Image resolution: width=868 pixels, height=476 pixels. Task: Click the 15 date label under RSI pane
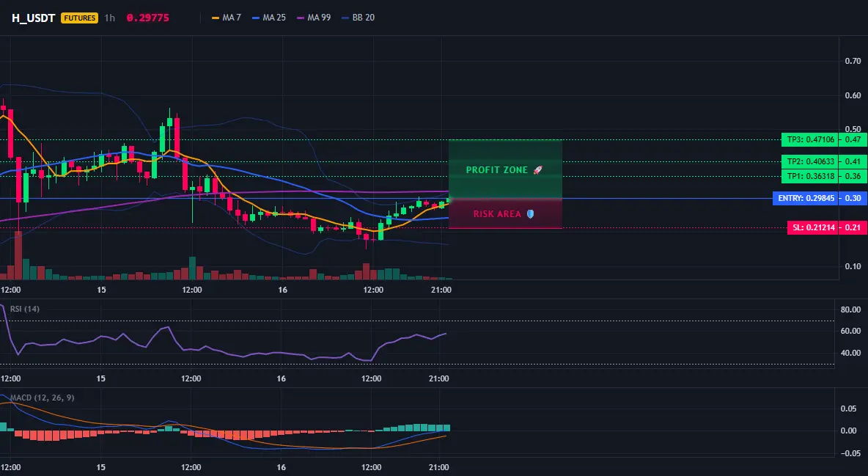(x=100, y=378)
